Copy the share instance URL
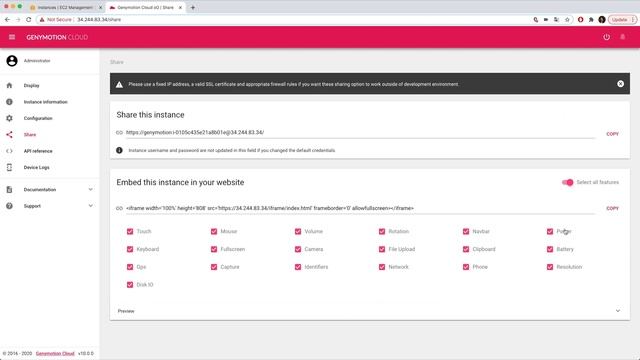The height and width of the screenshot is (360, 640). [612, 134]
